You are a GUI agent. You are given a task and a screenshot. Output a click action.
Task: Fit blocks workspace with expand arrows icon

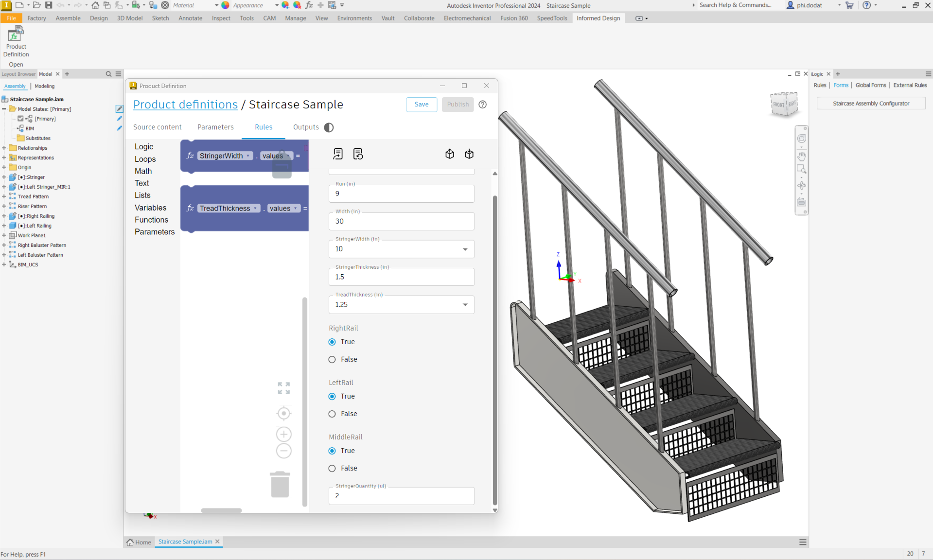pyautogui.click(x=284, y=388)
